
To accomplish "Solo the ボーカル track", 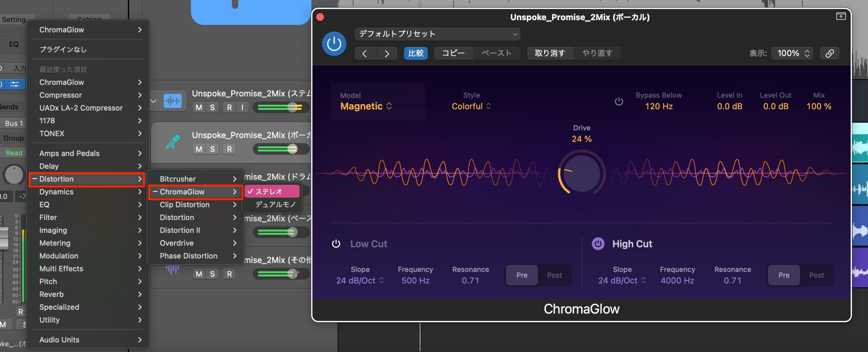I will point(212,149).
